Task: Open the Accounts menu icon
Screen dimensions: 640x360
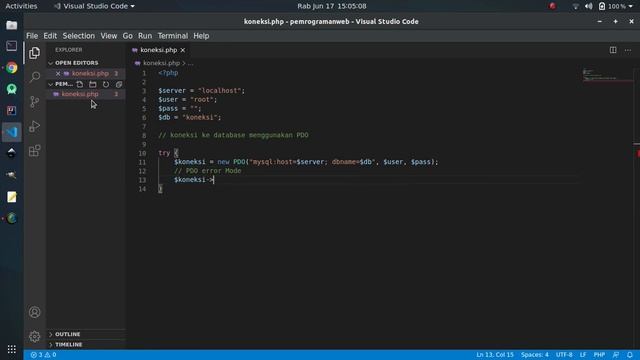Action: pyautogui.click(x=35, y=312)
